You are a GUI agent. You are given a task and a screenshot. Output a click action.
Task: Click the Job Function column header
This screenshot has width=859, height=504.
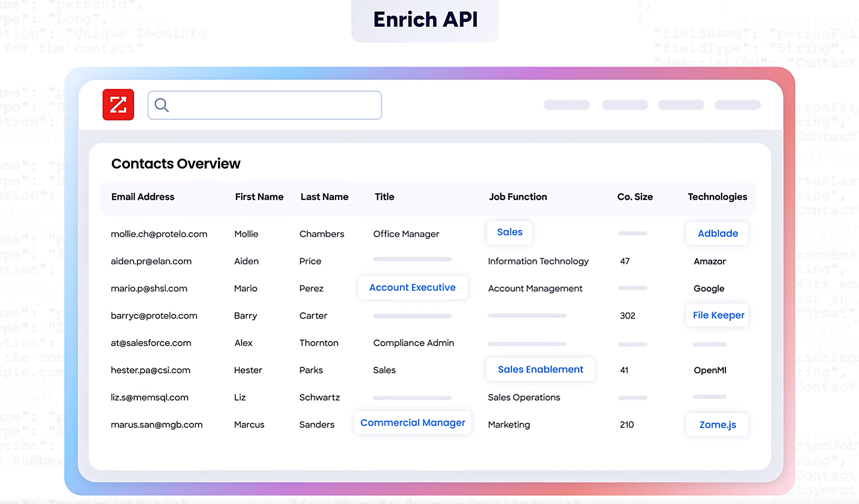click(518, 197)
